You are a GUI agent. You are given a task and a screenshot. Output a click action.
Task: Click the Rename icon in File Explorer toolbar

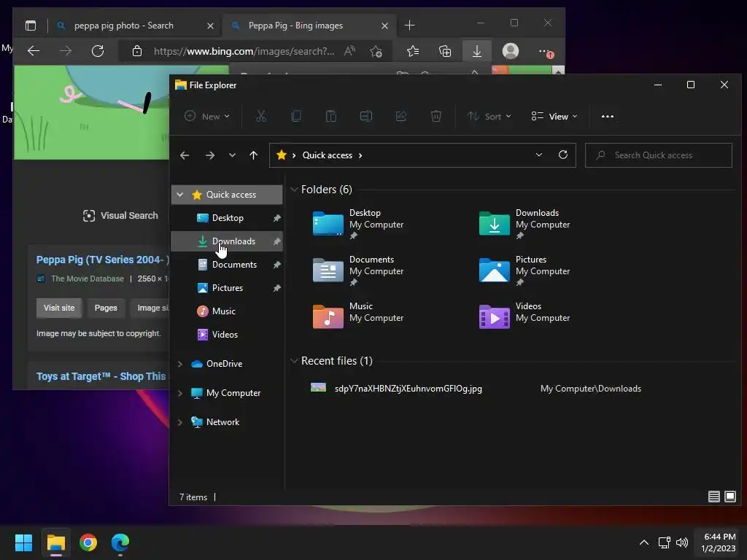coord(366,116)
